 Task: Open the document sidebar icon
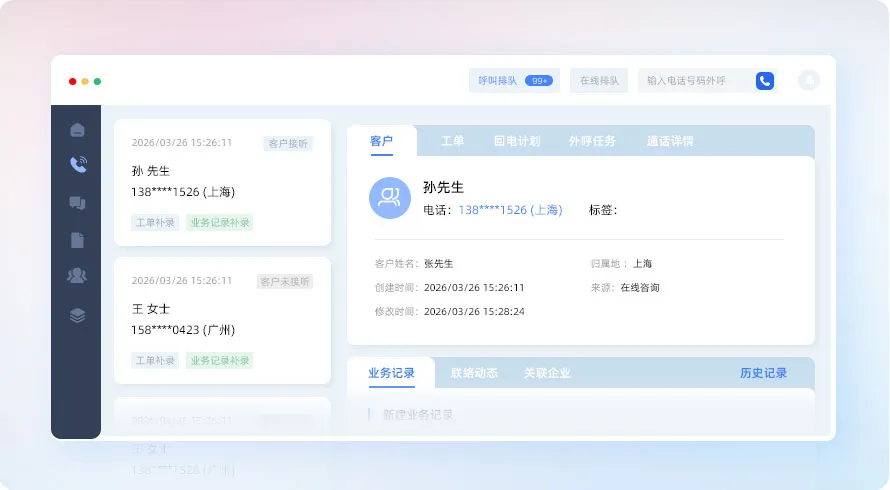pyautogui.click(x=77, y=240)
